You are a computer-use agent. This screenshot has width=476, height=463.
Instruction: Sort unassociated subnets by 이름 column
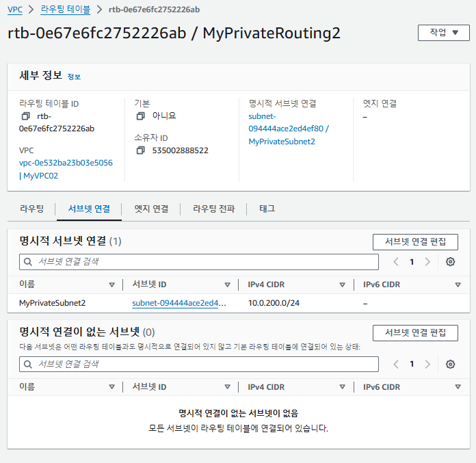[x=111, y=387]
